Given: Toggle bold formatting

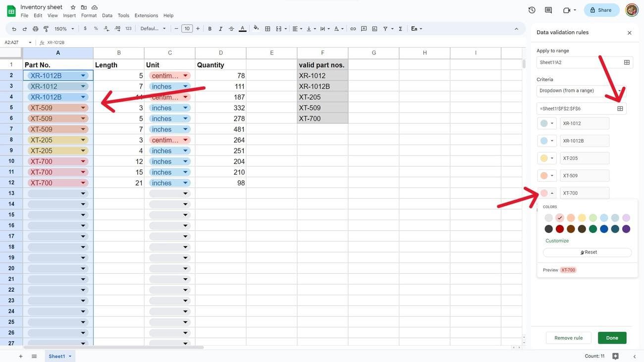Looking at the screenshot, I should tap(210, 29).
